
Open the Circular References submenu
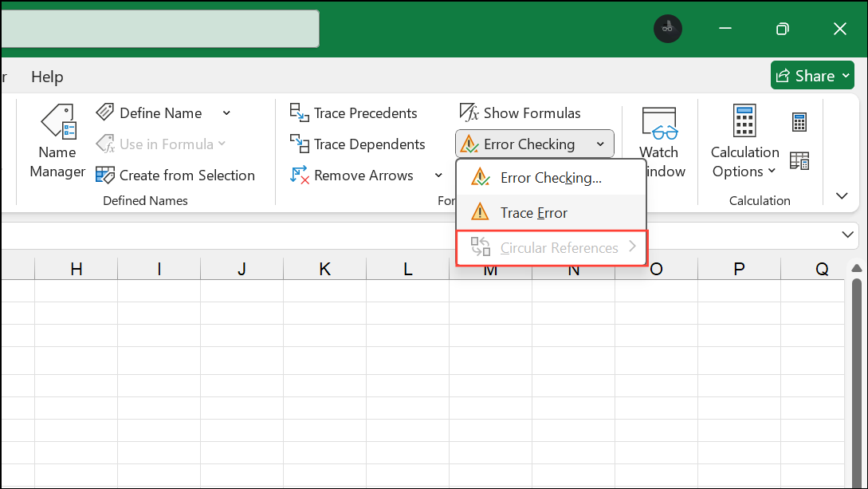[x=558, y=247]
